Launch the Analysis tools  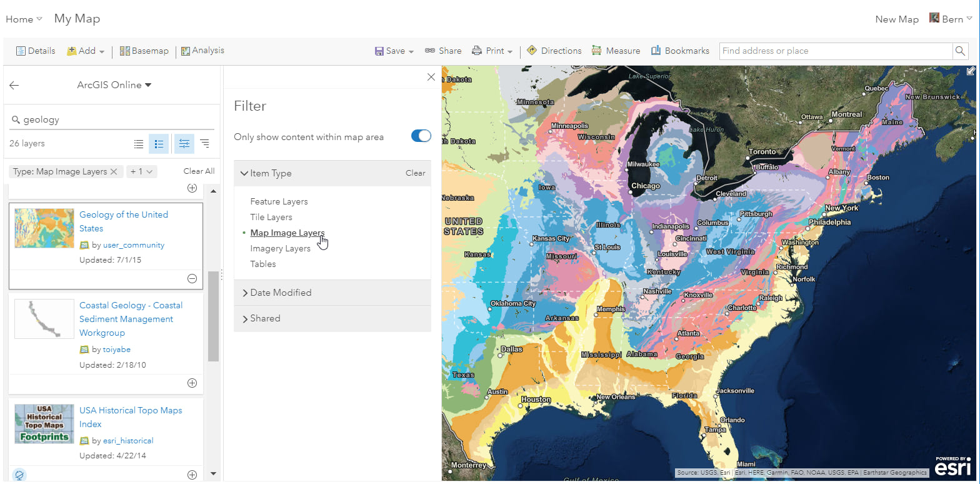click(202, 51)
